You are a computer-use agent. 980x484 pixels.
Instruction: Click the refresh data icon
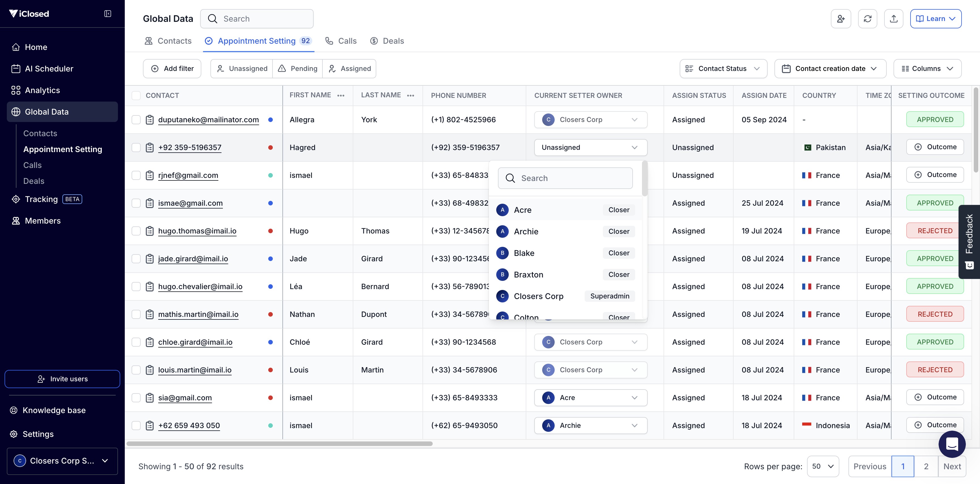pyautogui.click(x=867, y=19)
